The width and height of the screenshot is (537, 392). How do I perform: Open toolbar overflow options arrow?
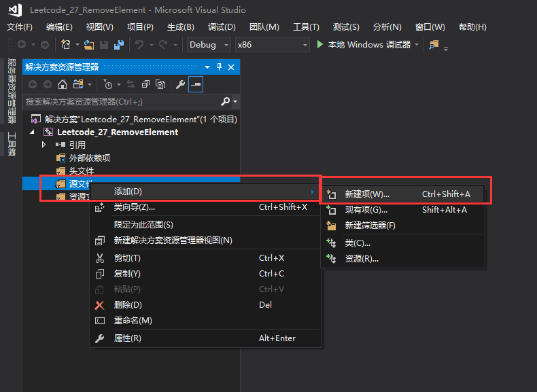tap(445, 49)
